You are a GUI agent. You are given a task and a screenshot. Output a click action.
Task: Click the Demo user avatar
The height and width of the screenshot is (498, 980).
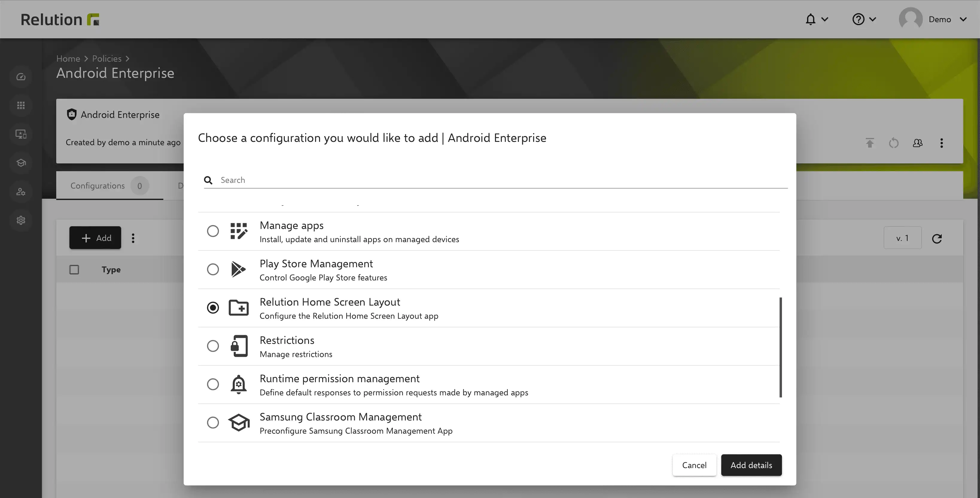pos(910,18)
